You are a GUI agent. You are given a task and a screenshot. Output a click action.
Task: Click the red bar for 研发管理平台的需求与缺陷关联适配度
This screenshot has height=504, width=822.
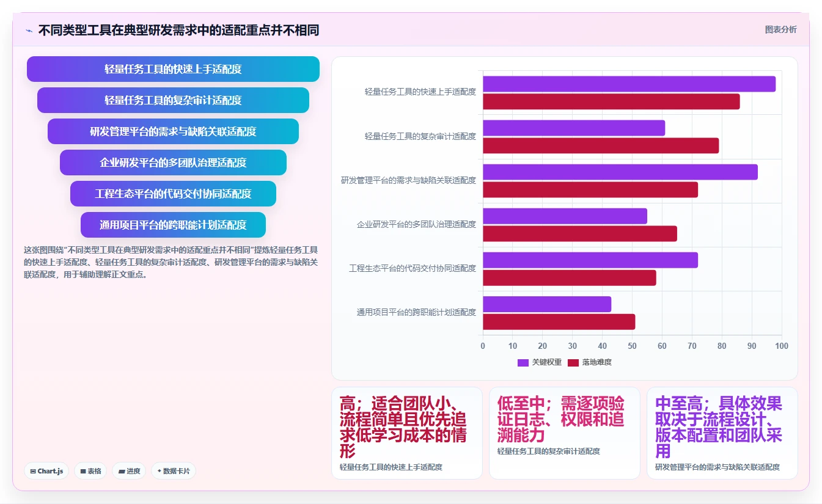590,189
